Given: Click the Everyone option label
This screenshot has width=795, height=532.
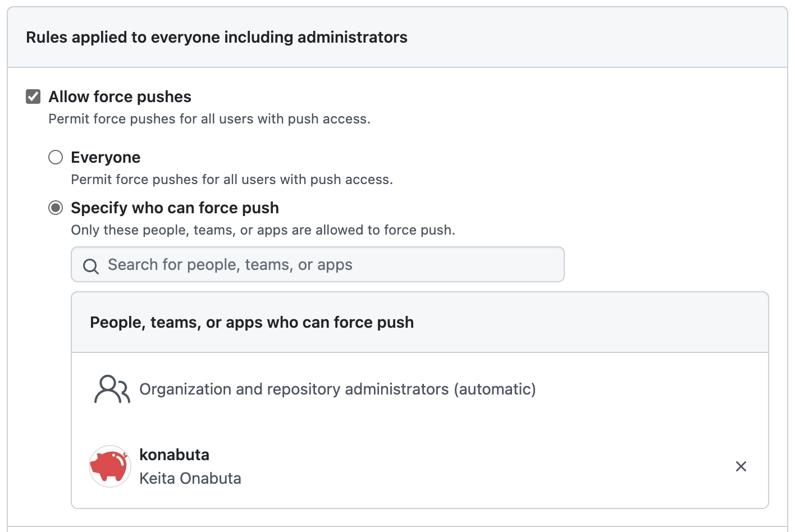Looking at the screenshot, I should (x=106, y=157).
